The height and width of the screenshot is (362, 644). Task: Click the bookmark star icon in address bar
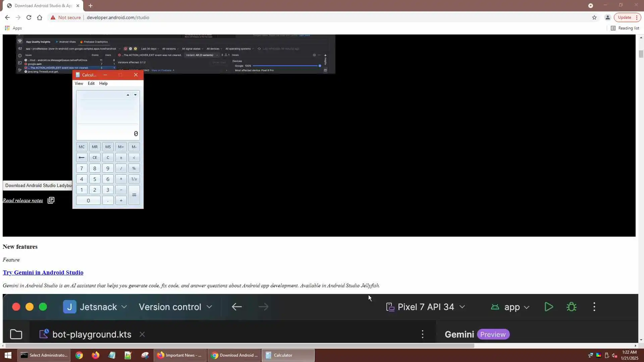pos(594,17)
